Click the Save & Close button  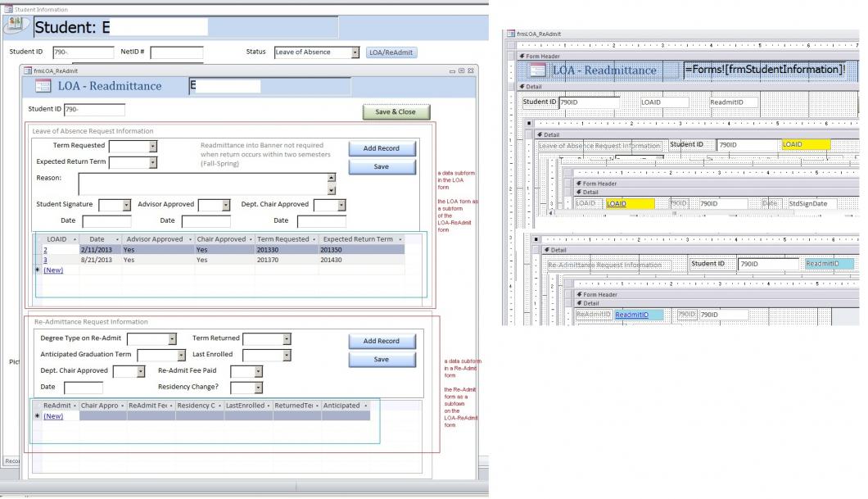[396, 112]
